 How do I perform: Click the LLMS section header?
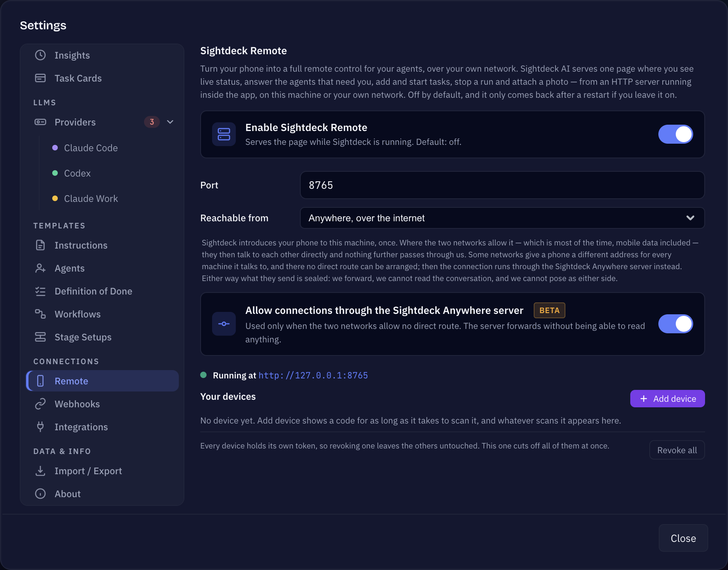point(45,103)
